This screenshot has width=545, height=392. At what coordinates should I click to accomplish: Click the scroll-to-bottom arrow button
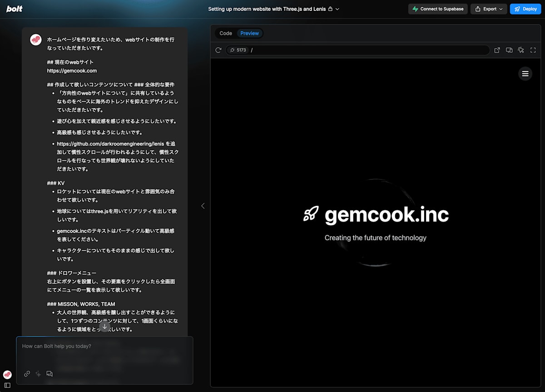(x=104, y=327)
